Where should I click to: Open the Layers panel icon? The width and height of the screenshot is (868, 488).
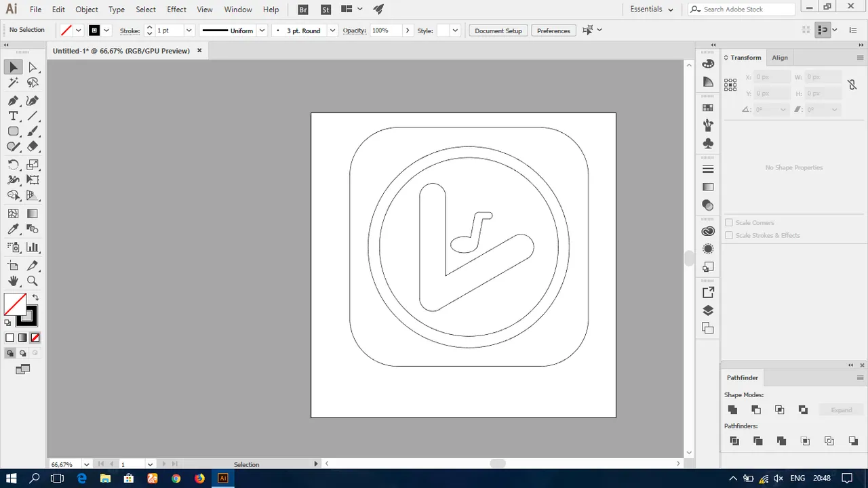point(708,310)
